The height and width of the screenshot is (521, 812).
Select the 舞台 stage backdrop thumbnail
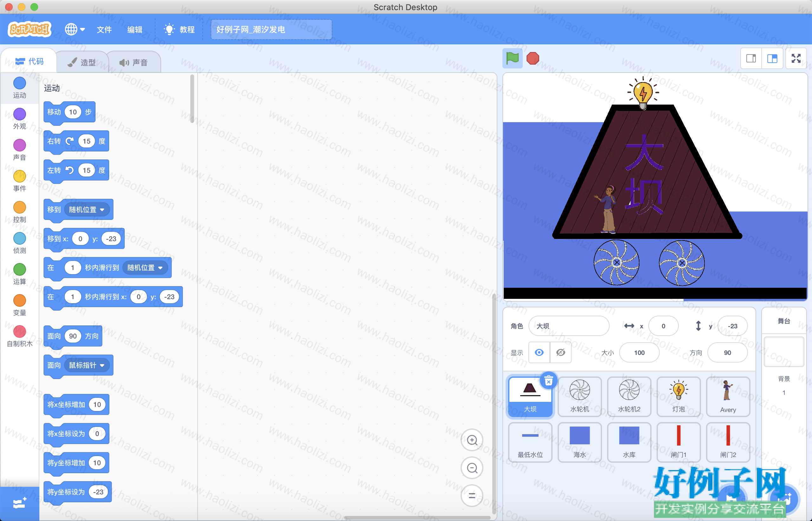784,352
